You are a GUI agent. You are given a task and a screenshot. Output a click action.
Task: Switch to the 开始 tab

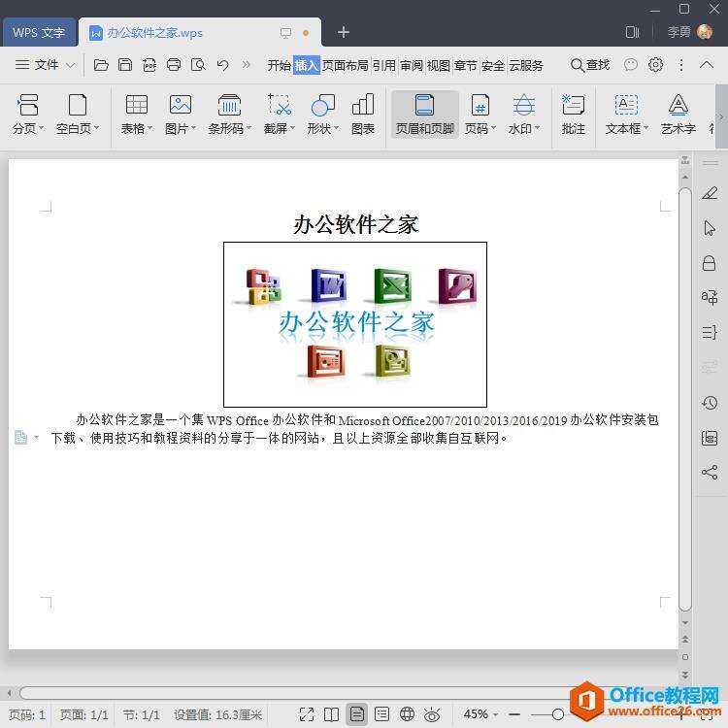[279, 65]
